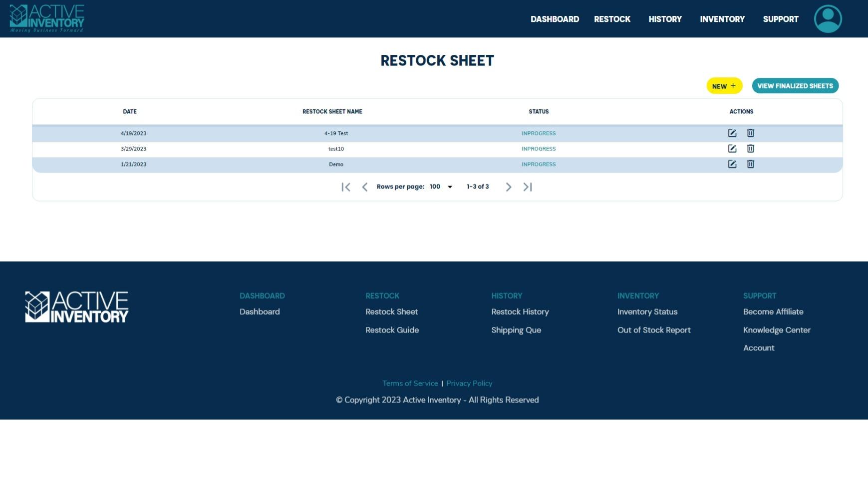Jump to the last page of results

528,187
